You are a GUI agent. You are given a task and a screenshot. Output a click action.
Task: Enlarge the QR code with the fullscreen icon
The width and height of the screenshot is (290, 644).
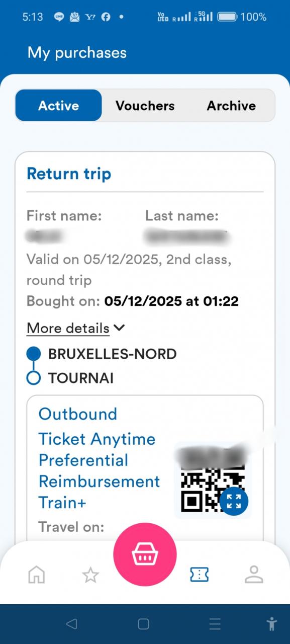coord(234,501)
